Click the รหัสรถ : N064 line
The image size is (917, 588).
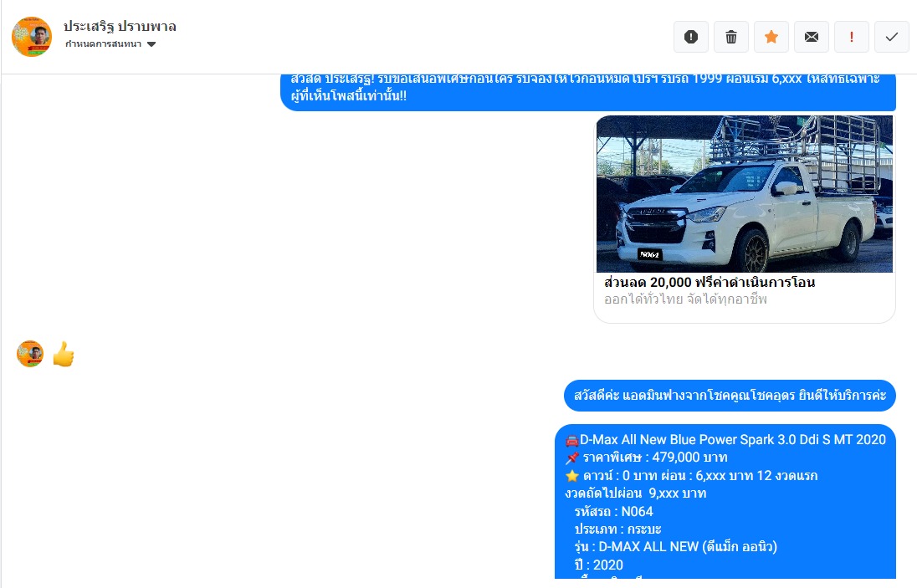613,511
